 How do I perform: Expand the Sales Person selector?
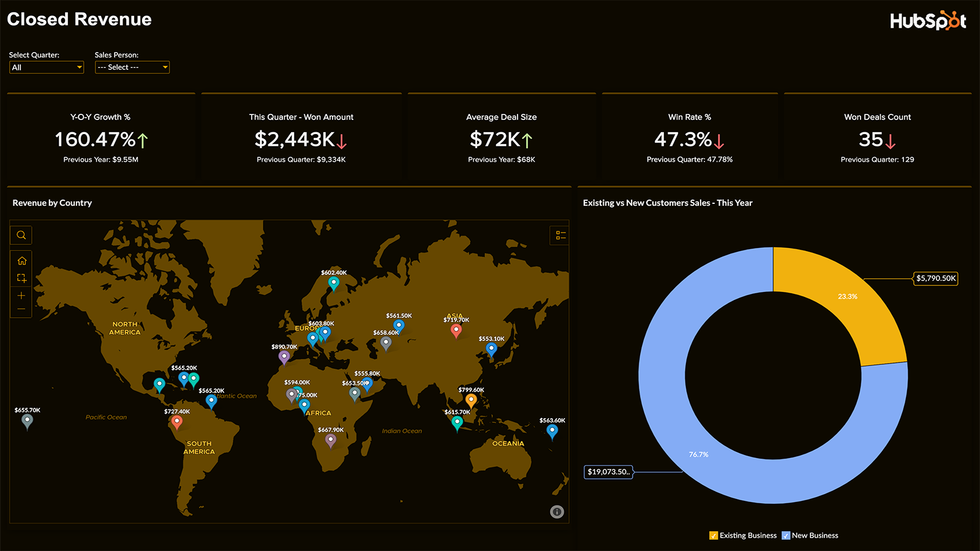[x=132, y=67]
